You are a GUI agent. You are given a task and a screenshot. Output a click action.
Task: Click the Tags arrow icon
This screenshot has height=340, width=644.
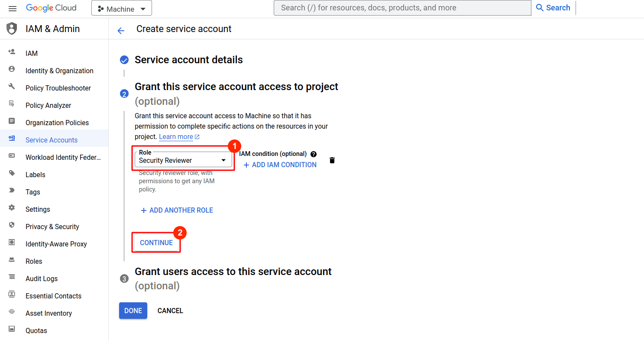[x=12, y=191]
